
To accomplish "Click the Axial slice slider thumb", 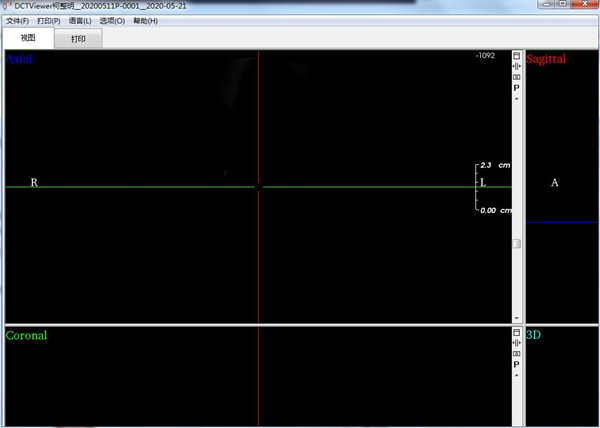I will [517, 243].
